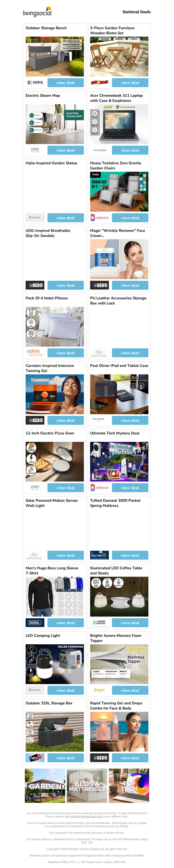The width and height of the screenshot is (174, 868).
Task: Click the Hirix brand logo
Action: pyautogui.click(x=35, y=83)
